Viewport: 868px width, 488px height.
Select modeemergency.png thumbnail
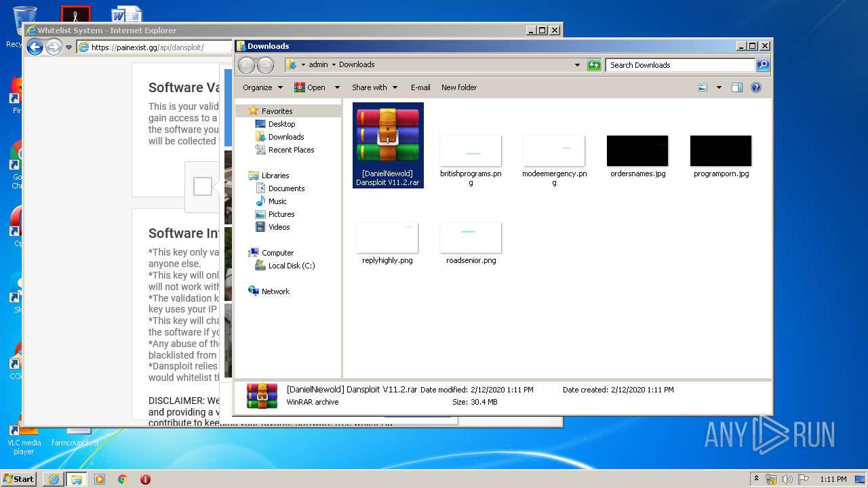[x=554, y=160]
